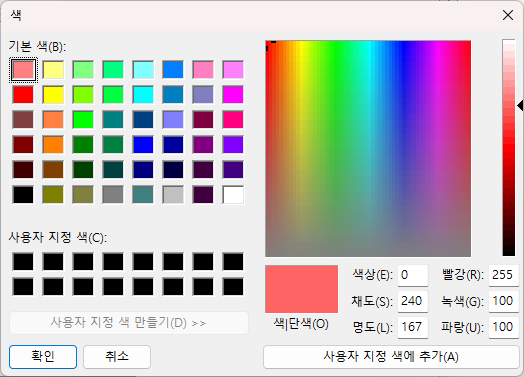Click the salmon 색|단색 color preview box

[x=301, y=289]
